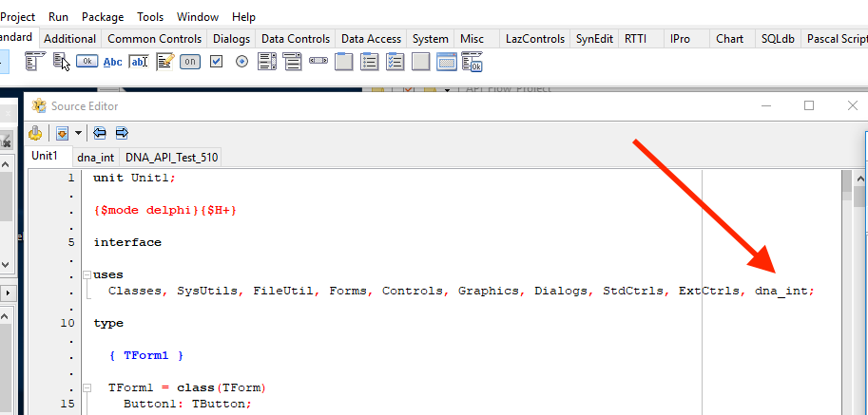Switch to the dna_int editor tab
The image size is (868, 415).
(x=96, y=158)
